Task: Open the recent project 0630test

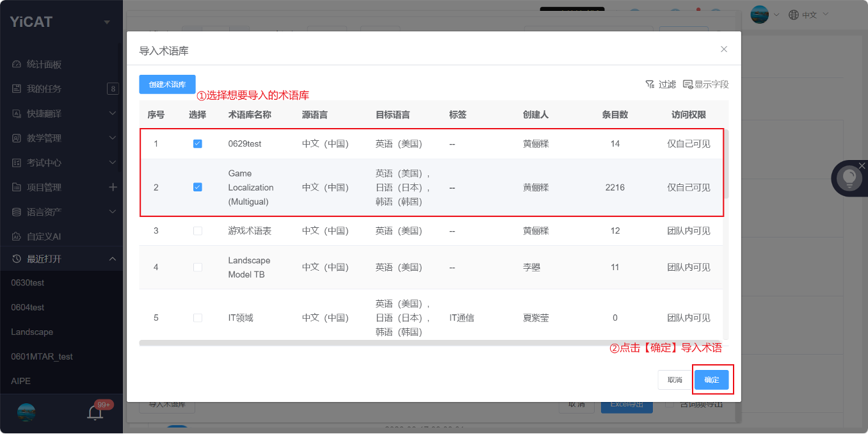Action: (28, 282)
